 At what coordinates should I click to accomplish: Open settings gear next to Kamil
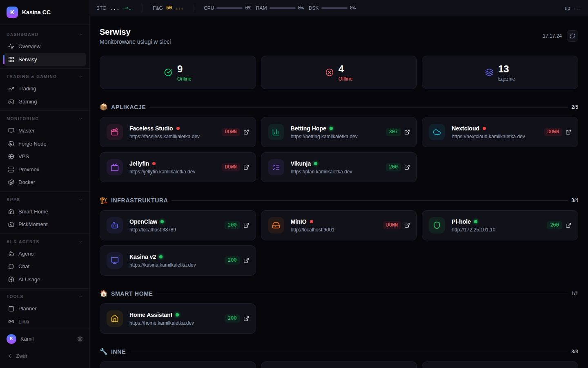click(80, 339)
